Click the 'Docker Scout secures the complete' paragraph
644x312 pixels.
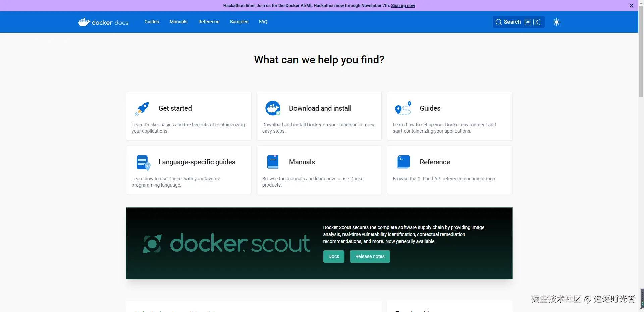pyautogui.click(x=404, y=234)
